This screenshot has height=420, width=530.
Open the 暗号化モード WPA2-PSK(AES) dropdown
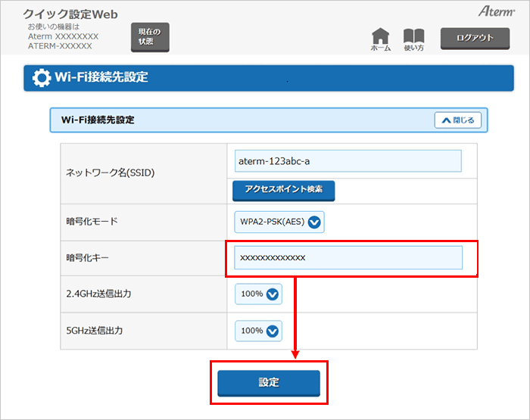pos(279,222)
